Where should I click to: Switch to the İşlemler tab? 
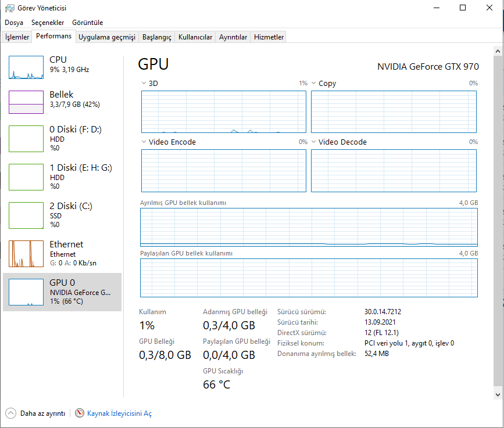point(17,37)
